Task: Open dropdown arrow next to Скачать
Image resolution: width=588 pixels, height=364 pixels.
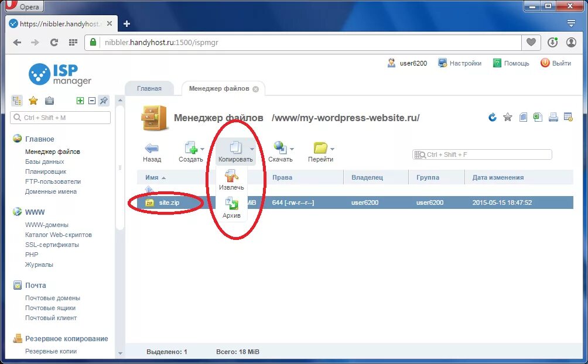Action: coord(292,149)
